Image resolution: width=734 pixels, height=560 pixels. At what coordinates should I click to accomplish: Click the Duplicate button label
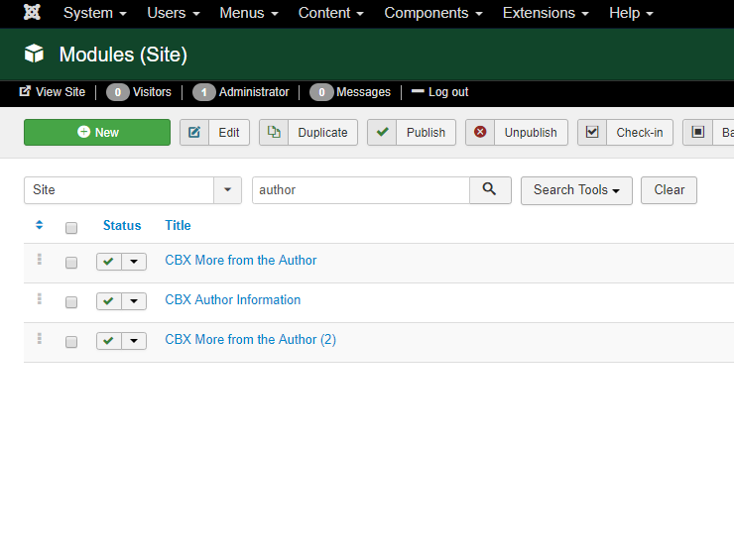point(322,133)
